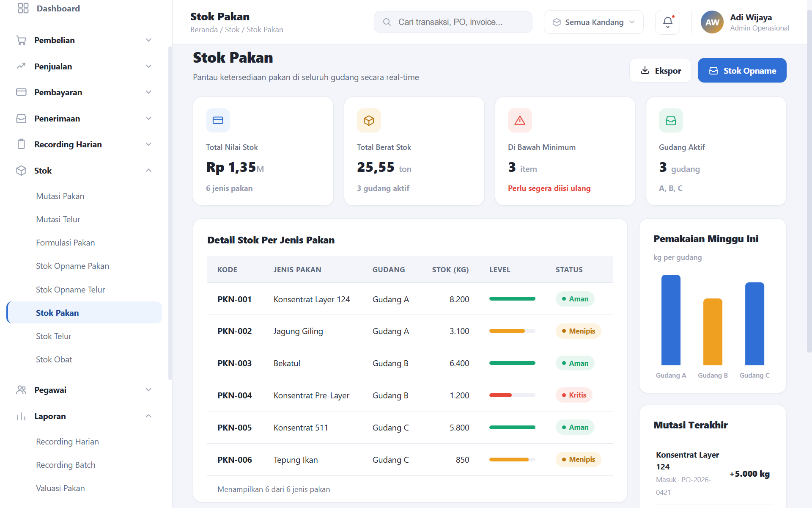Expand the Pembayaran menu chevron
Image resolution: width=812 pixels, height=508 pixels.
tap(148, 92)
